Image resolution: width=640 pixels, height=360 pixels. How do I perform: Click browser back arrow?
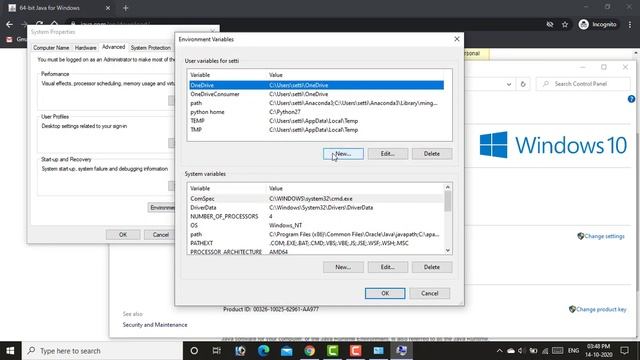click(x=9, y=24)
